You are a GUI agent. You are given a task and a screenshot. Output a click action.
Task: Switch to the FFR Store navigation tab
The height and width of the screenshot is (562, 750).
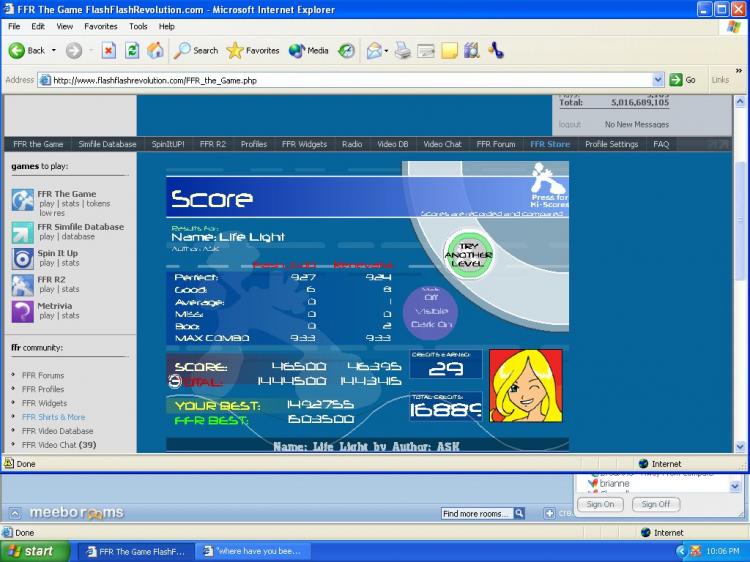coord(550,144)
